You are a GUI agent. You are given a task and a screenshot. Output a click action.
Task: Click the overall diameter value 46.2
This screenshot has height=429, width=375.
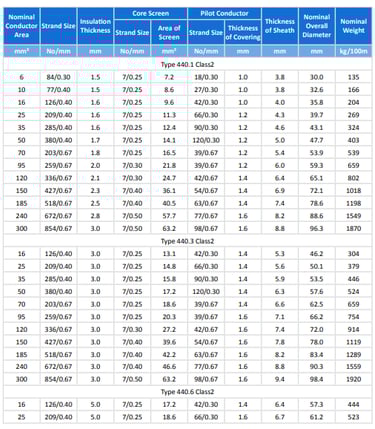pos(316,254)
